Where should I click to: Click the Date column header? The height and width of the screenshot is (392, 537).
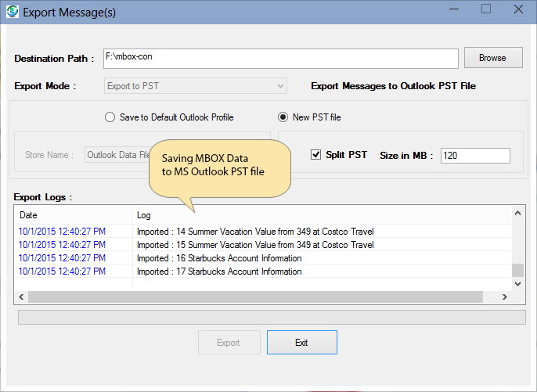click(x=74, y=214)
